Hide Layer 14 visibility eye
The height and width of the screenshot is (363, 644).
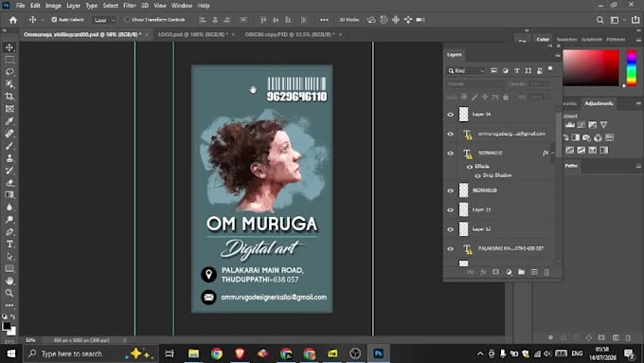coord(451,115)
